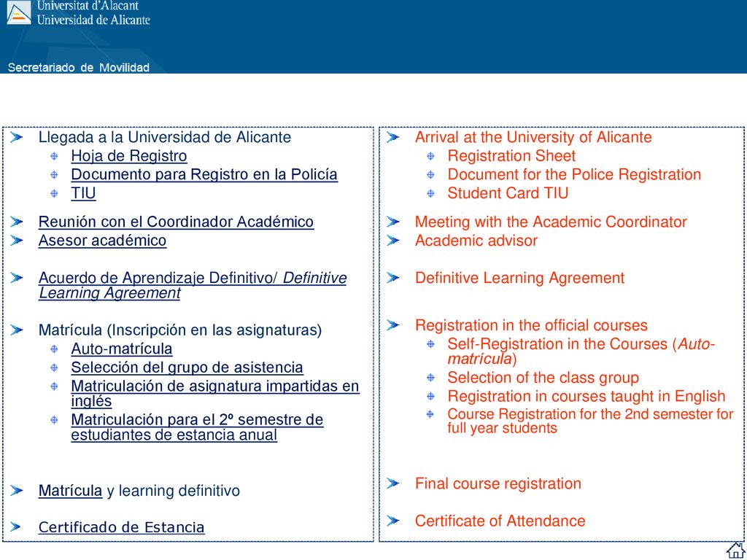This screenshot has height=560, width=747.
Task: Click 'Arrival at the University of Alicante' text
Action: point(533,138)
